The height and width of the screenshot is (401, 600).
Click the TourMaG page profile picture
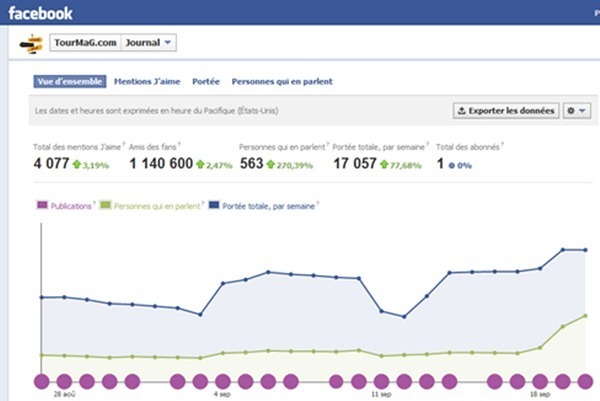click(x=31, y=44)
